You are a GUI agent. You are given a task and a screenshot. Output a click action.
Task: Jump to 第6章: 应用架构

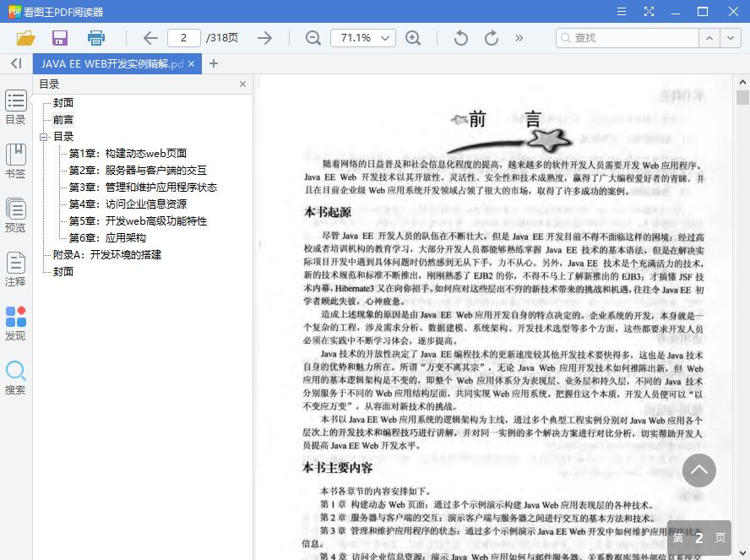(x=107, y=237)
